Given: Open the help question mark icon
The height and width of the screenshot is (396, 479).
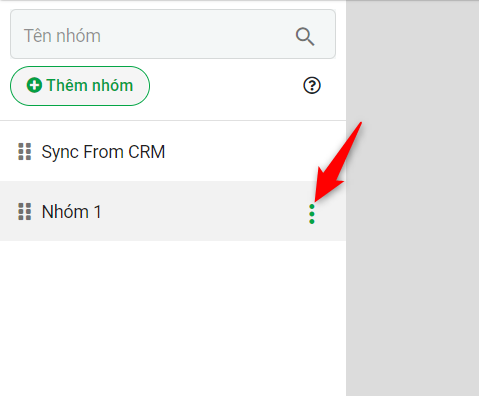Looking at the screenshot, I should click(x=312, y=85).
